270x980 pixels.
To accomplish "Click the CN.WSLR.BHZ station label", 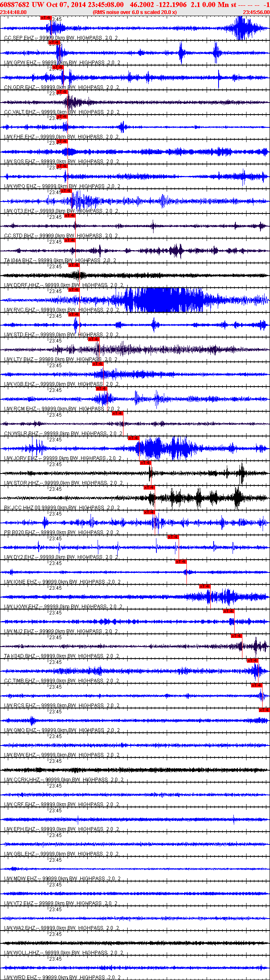I will click(63, 434).
